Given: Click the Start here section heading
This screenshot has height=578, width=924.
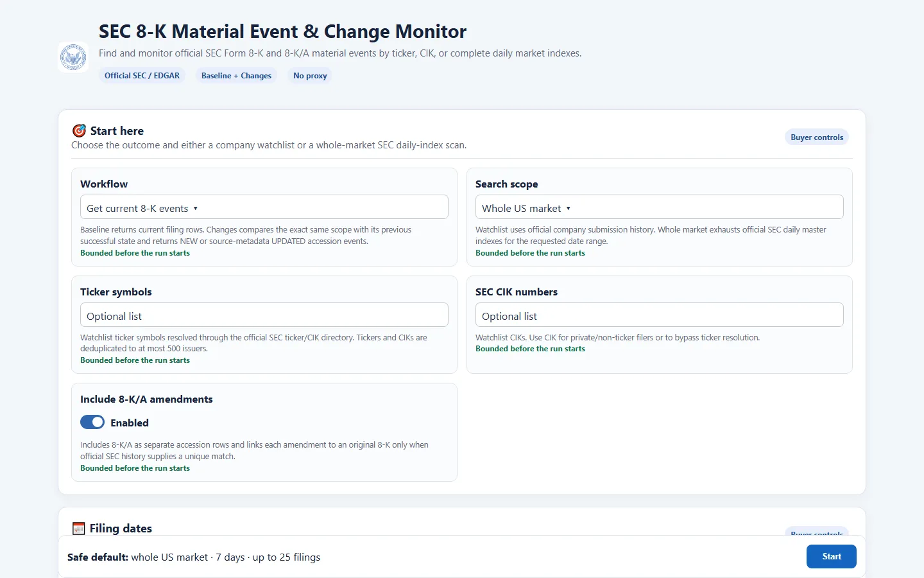Looking at the screenshot, I should tap(117, 131).
